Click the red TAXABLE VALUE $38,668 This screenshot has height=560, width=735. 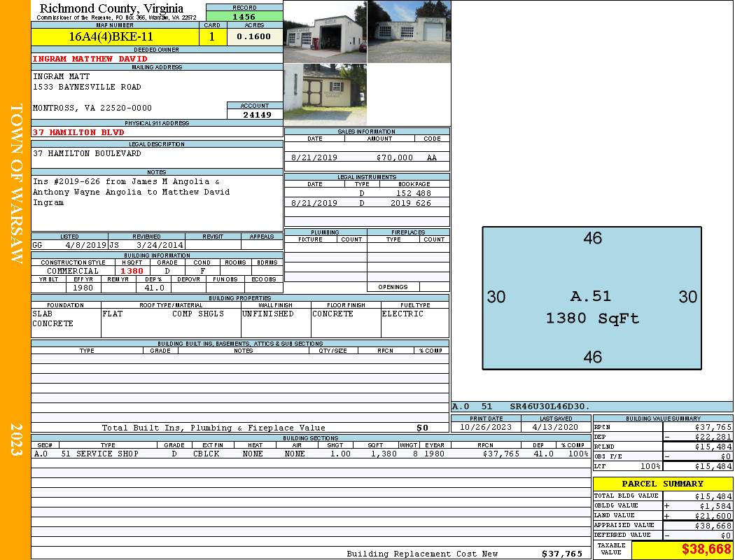click(x=706, y=549)
